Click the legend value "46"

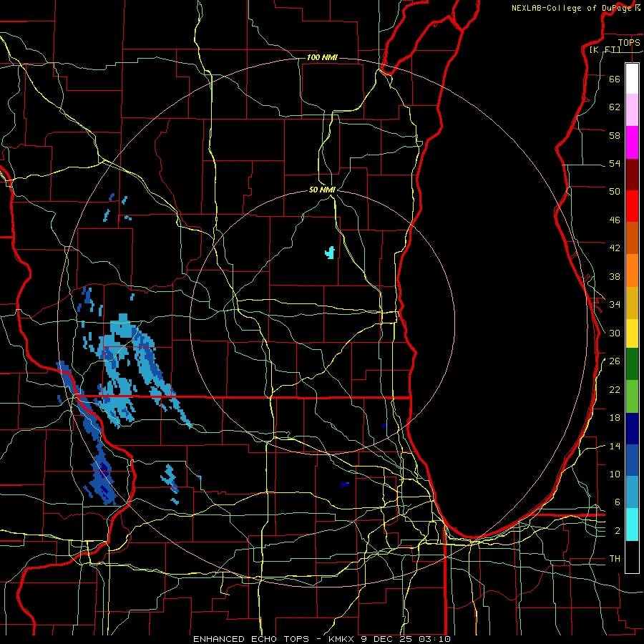[615, 220]
